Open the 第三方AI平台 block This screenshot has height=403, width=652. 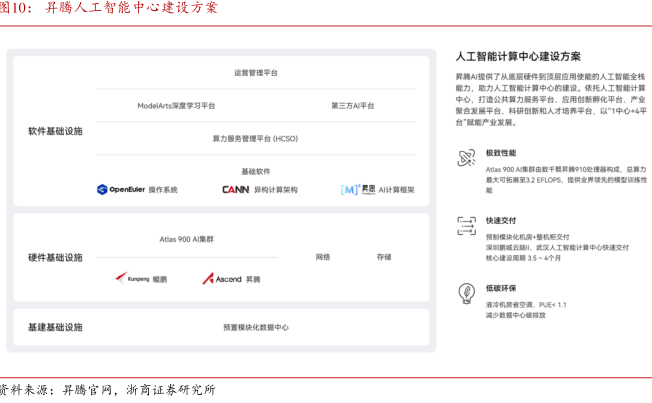tap(352, 105)
